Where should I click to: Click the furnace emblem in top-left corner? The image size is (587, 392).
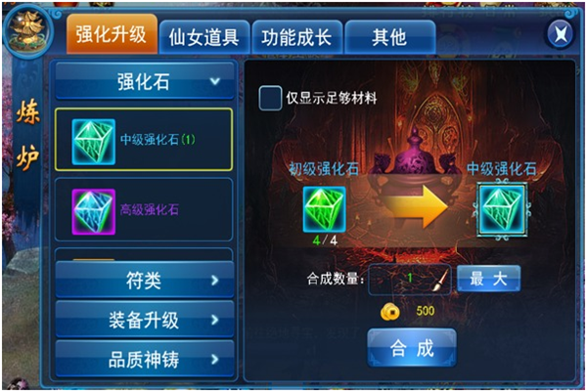coord(28,30)
